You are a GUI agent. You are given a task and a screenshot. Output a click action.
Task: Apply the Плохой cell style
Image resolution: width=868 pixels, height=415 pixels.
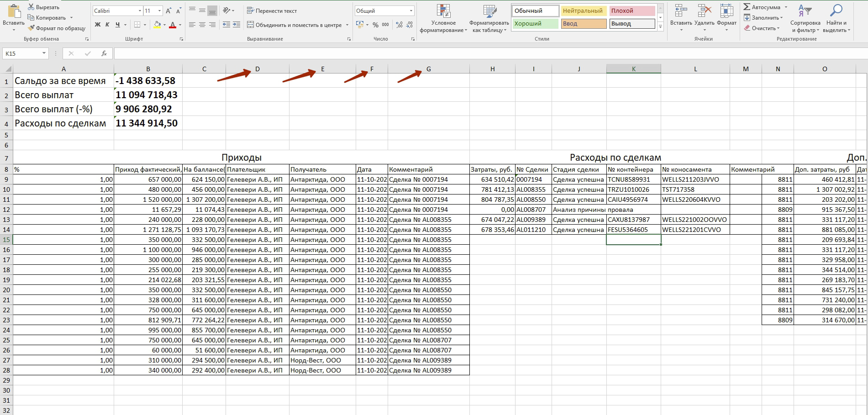(632, 11)
